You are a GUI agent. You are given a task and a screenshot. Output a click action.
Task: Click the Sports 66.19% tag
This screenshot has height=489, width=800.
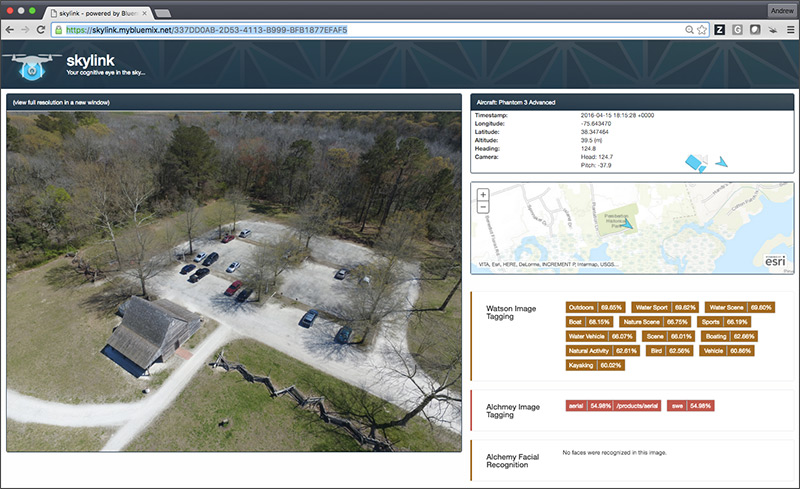click(x=723, y=322)
